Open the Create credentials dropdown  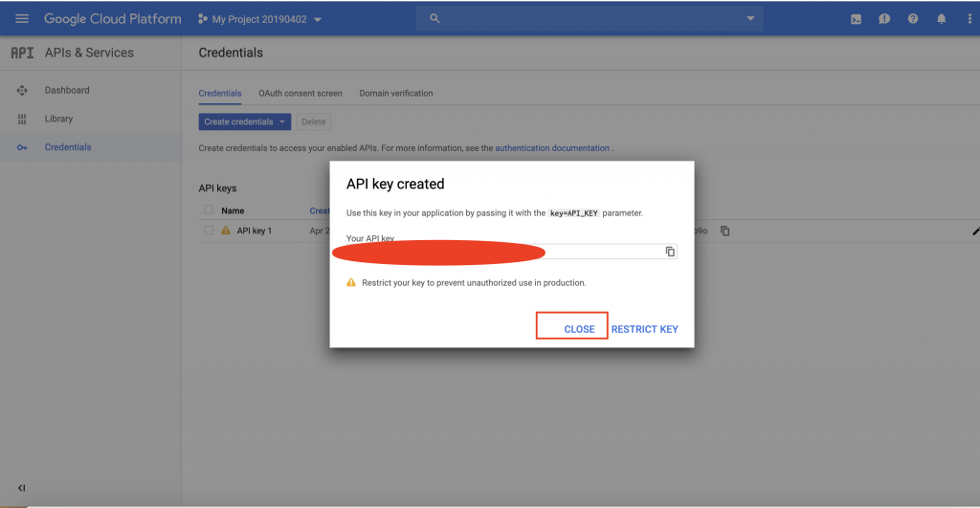(245, 121)
